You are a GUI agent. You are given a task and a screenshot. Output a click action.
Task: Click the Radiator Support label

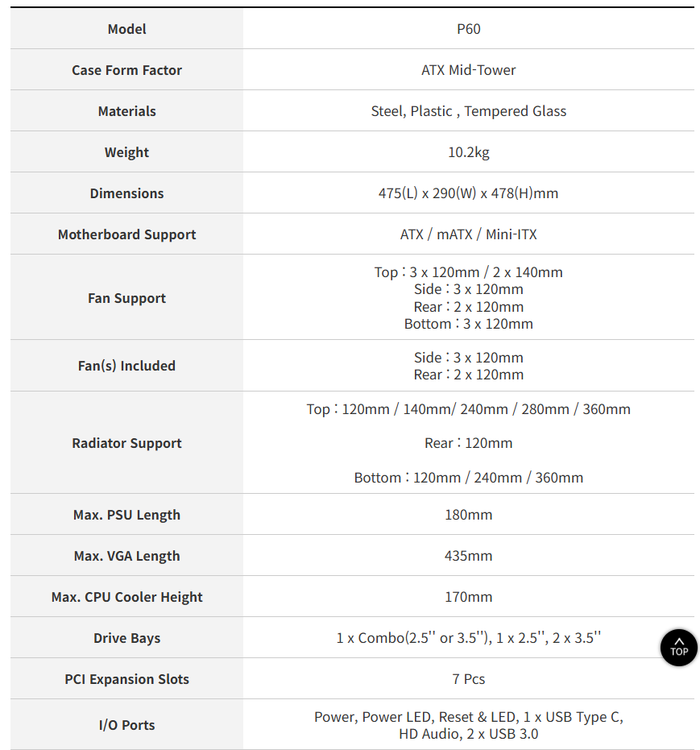coord(126,443)
